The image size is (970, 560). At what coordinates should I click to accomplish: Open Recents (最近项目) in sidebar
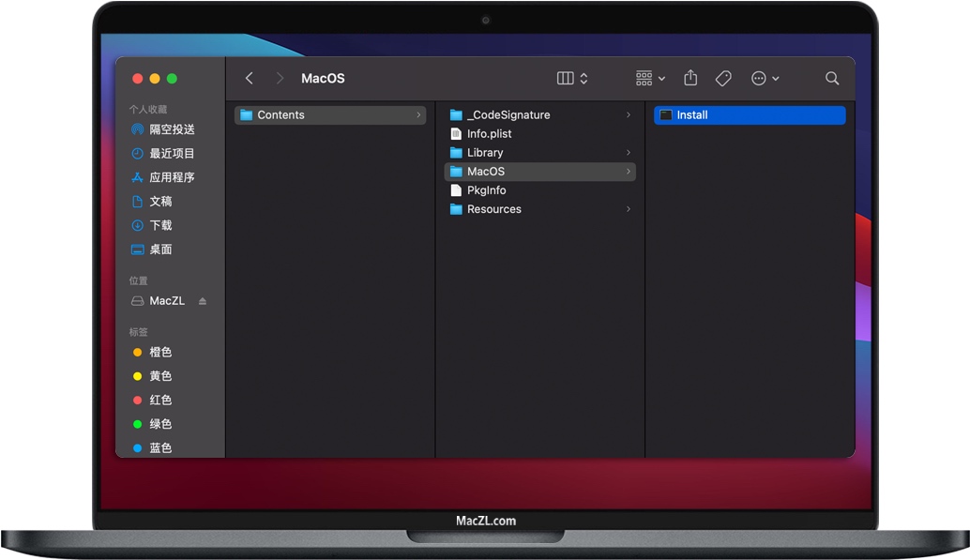click(x=172, y=154)
